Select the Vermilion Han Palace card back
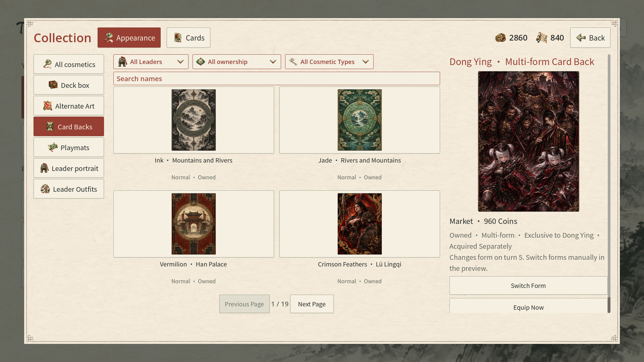 194,224
